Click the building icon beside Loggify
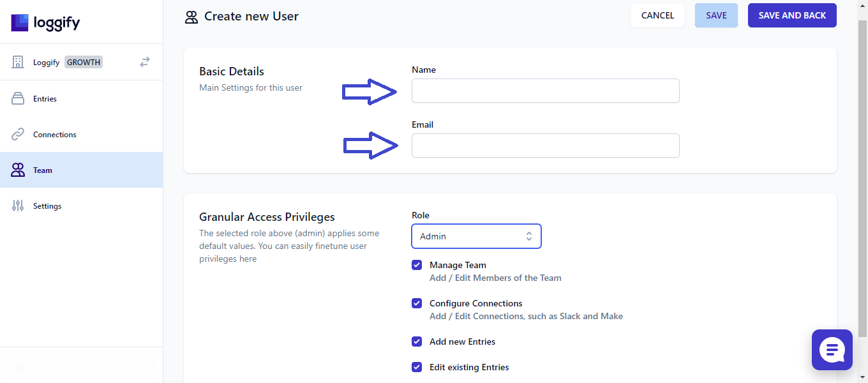This screenshot has width=868, height=383. 18,62
